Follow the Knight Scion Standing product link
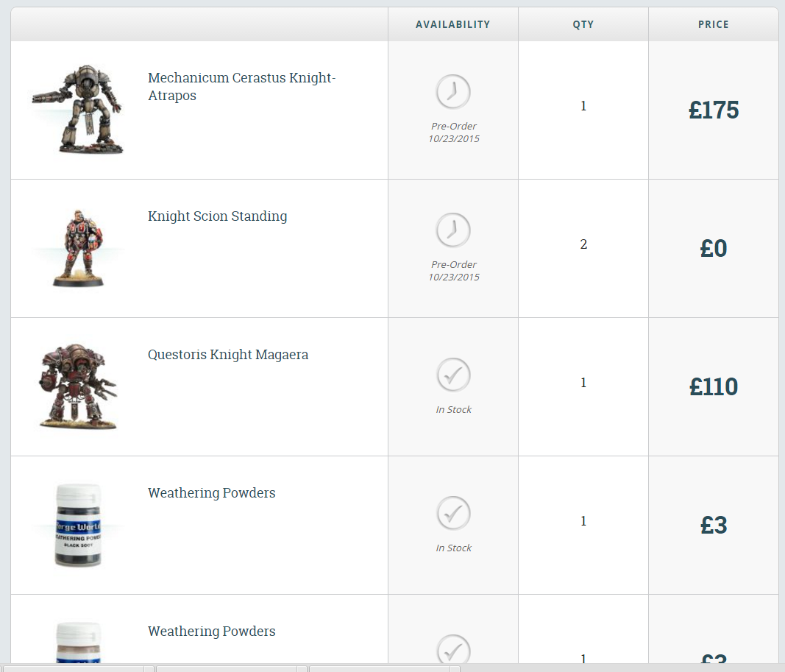The image size is (785, 672). point(217,216)
